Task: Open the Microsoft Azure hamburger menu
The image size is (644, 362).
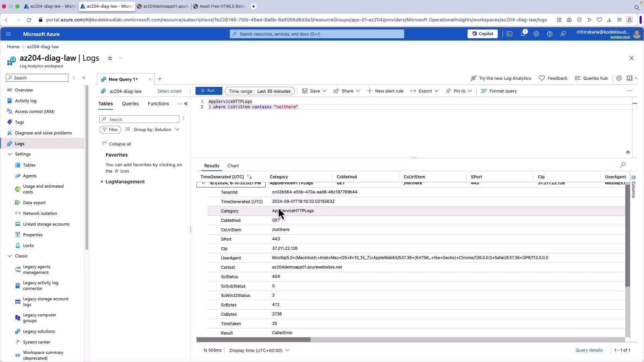Action: pyautogui.click(x=8, y=34)
